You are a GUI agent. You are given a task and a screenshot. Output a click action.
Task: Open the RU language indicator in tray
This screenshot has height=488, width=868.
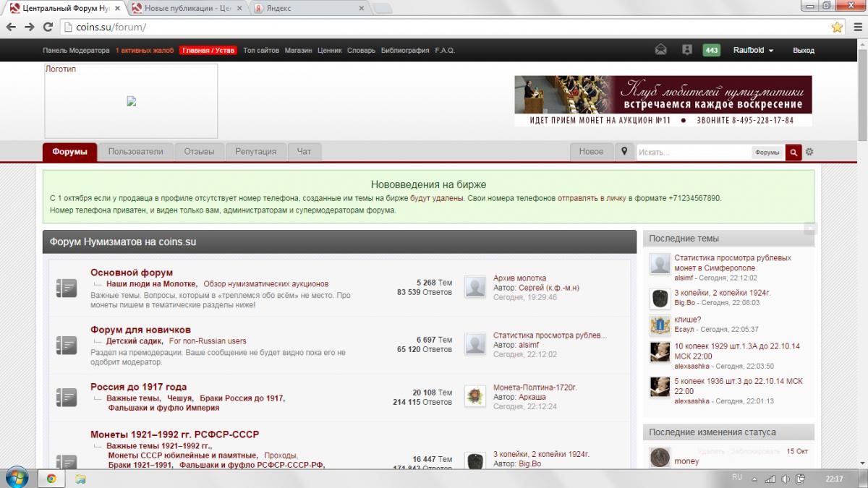tap(737, 477)
